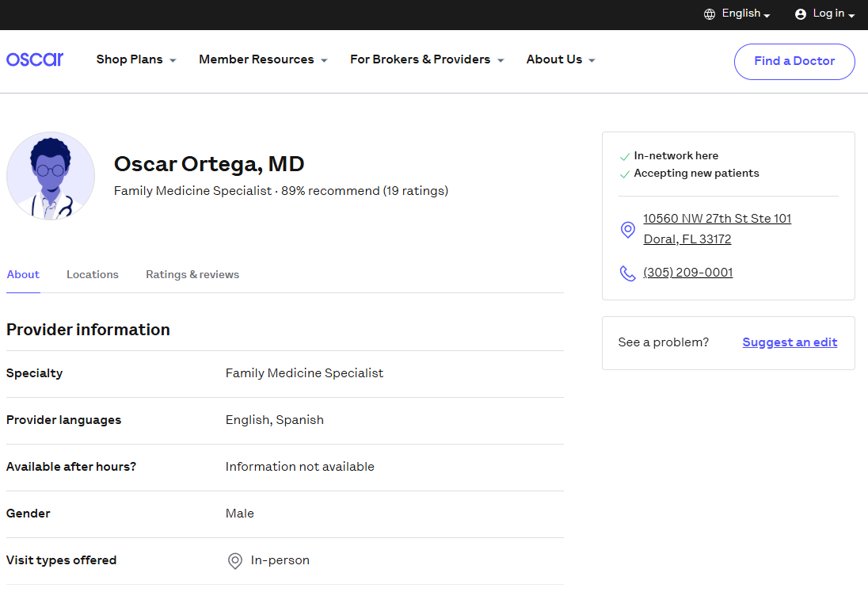Click the In-network here checkmark
This screenshot has width=868, height=592.
[x=625, y=157]
